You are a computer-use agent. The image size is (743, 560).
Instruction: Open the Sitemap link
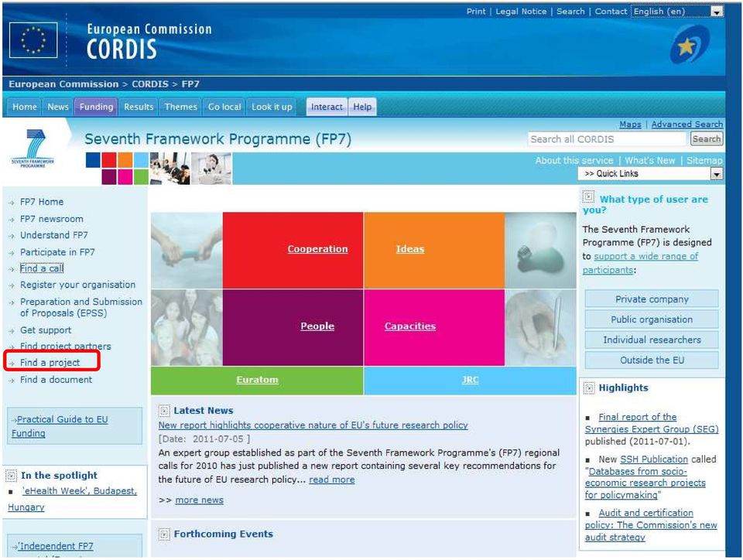pos(704,160)
